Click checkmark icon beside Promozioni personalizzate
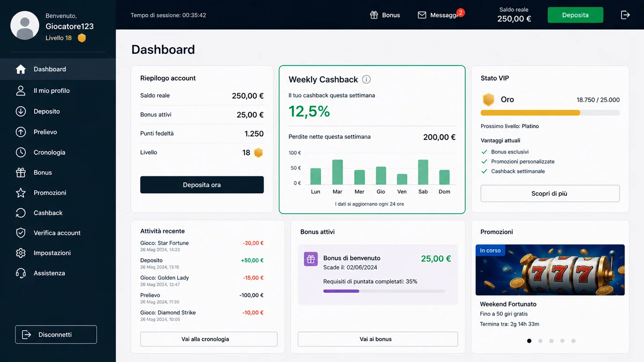The image size is (644, 362). point(484,161)
